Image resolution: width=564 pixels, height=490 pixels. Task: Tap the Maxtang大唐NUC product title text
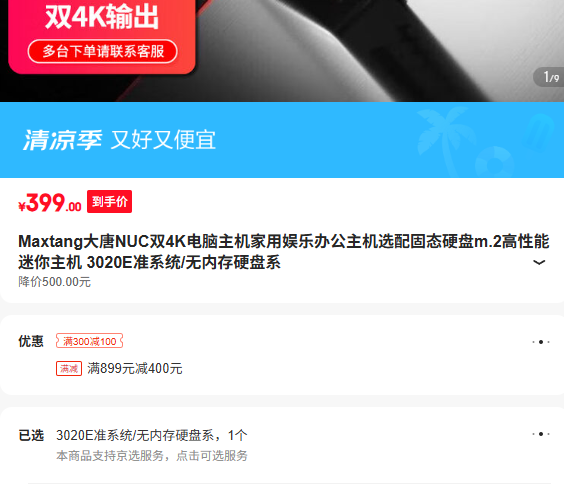click(x=283, y=251)
